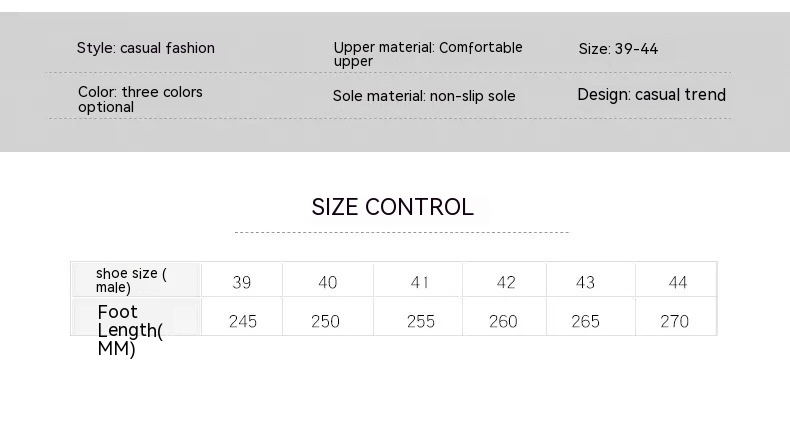Click the "Foot Length(MM)" row header

(x=130, y=330)
